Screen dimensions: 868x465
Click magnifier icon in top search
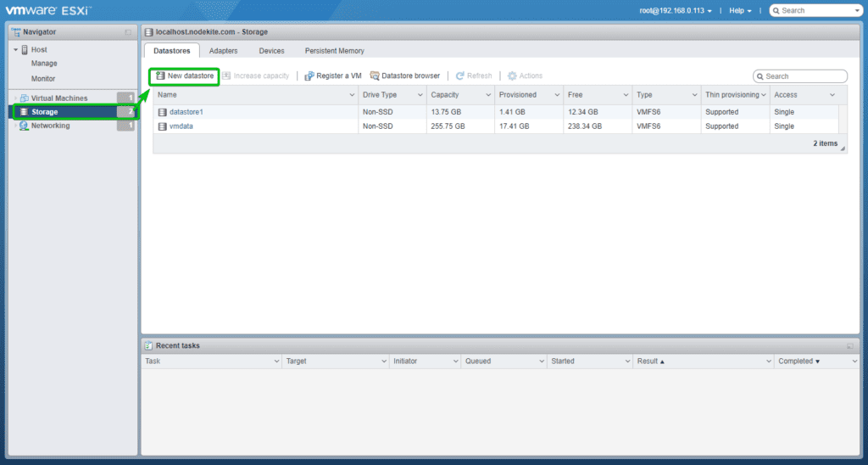pos(776,10)
